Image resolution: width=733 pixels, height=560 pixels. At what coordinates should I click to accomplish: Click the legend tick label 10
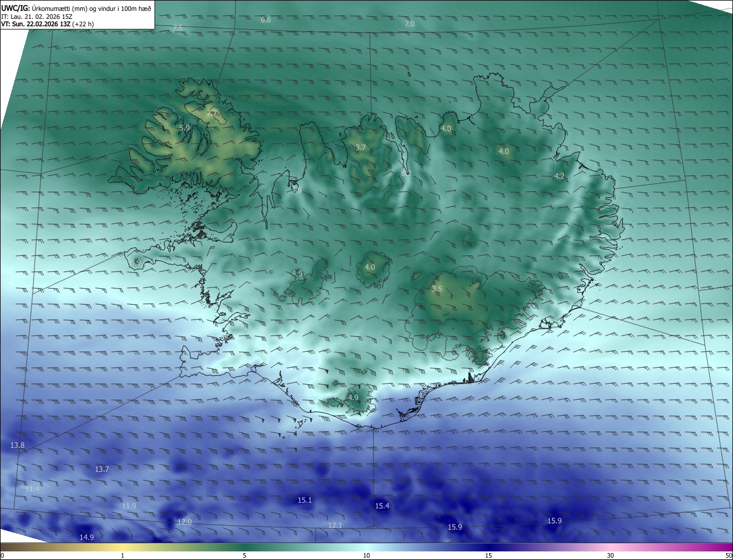[366, 556]
